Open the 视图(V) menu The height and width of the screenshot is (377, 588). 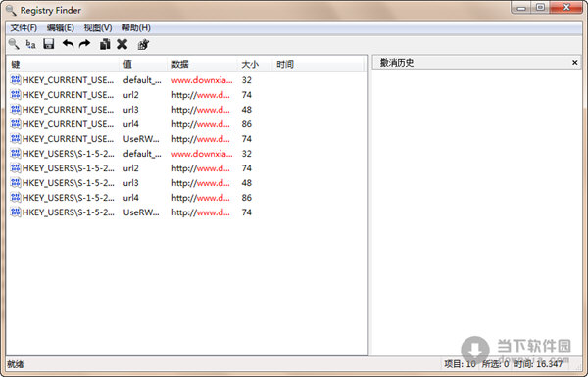[98, 27]
